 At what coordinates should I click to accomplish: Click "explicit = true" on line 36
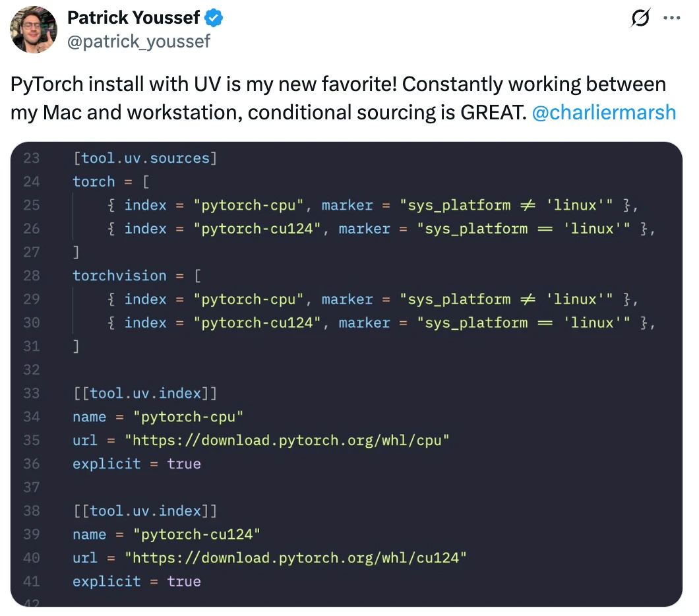[137, 464]
